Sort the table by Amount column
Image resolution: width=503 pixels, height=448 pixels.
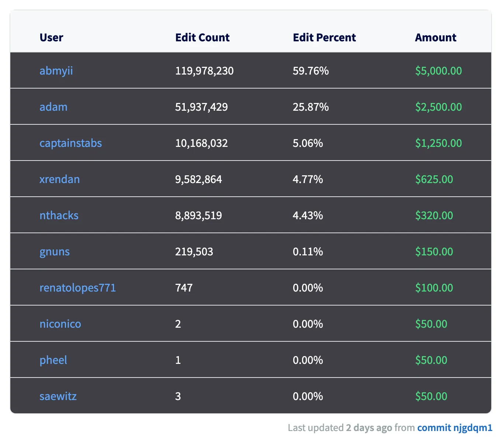(436, 37)
